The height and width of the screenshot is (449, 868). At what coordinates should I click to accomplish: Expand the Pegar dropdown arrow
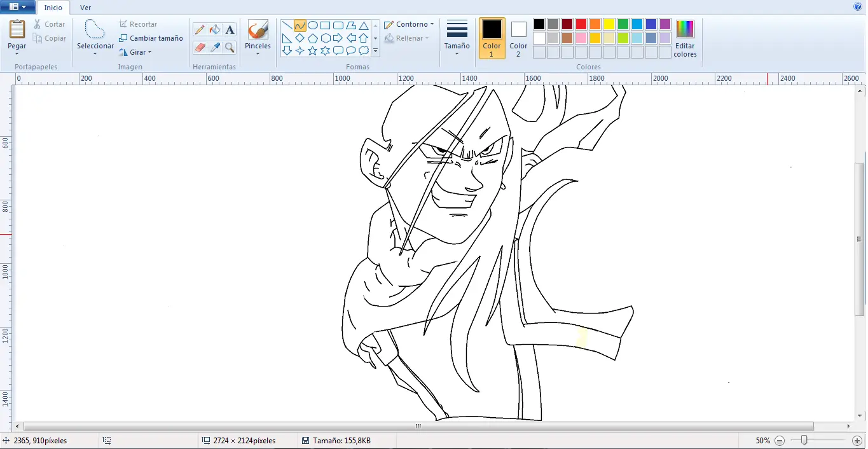pos(17,53)
